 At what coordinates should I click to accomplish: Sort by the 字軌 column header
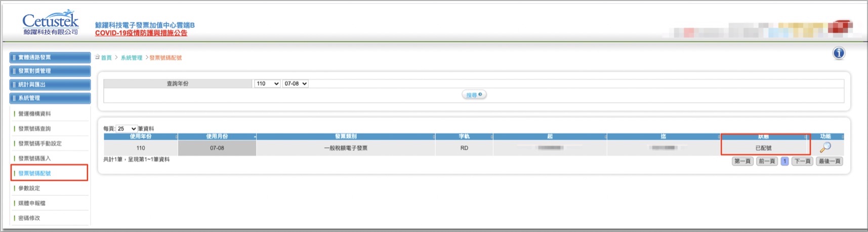tap(464, 136)
